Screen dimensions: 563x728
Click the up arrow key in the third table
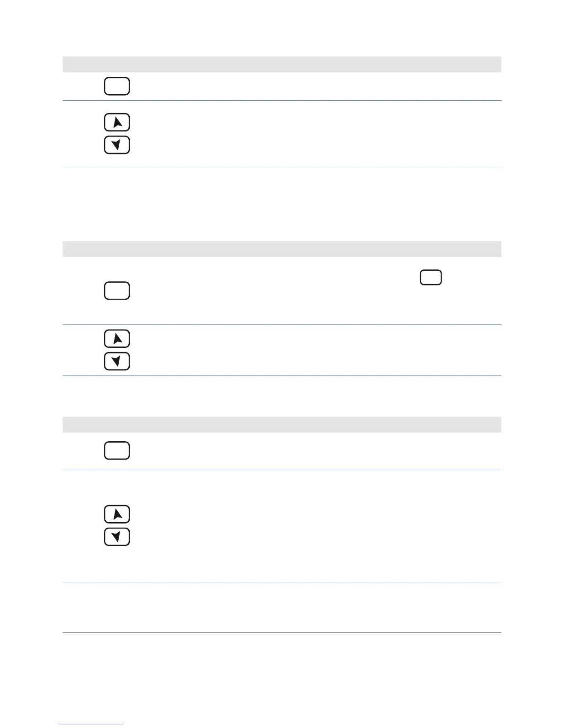click(117, 514)
